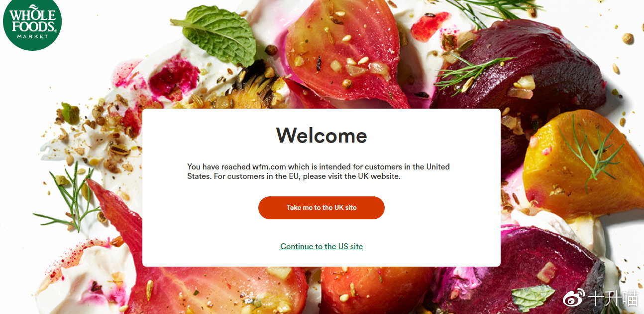Click the green pistachio piece on the left
644x314 pixels.
(x=70, y=113)
